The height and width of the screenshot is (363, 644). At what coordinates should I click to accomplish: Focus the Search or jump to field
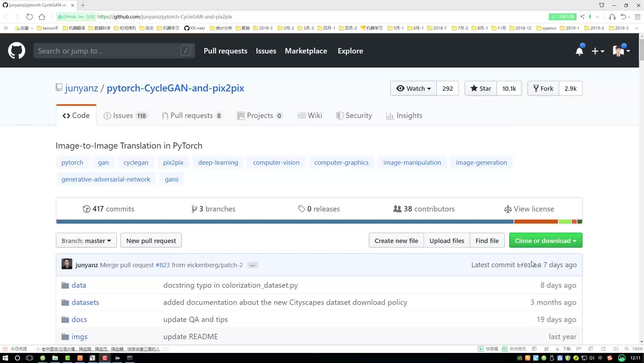(114, 51)
